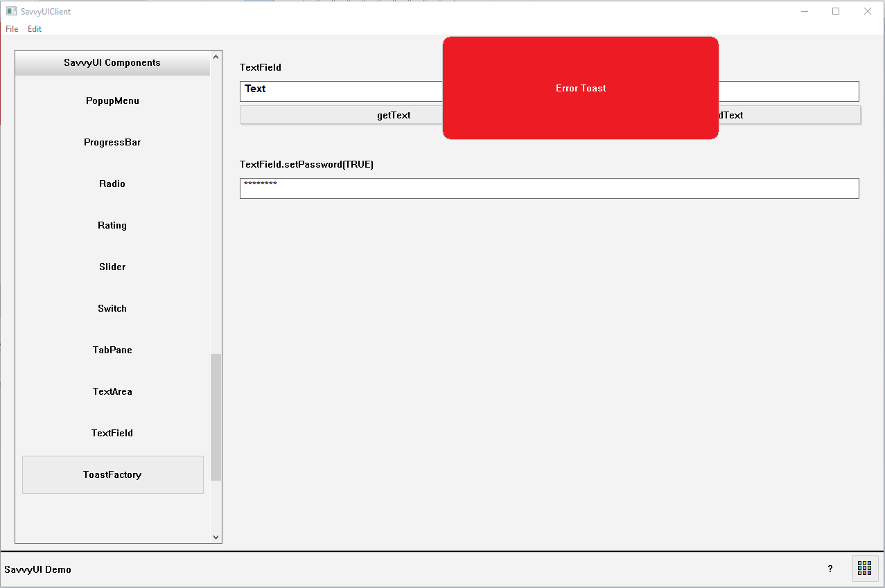Image resolution: width=885 pixels, height=588 pixels.
Task: Choose Radio from the component list
Action: (x=112, y=184)
